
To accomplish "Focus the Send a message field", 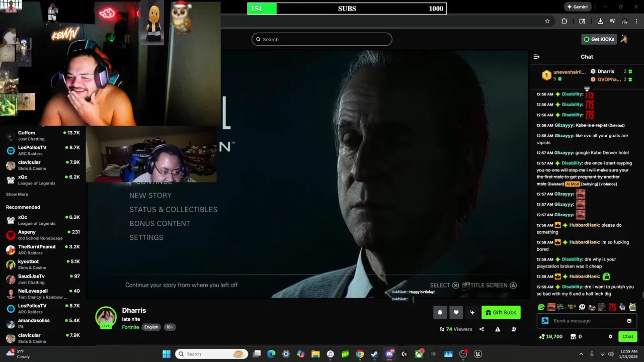I will 587,321.
